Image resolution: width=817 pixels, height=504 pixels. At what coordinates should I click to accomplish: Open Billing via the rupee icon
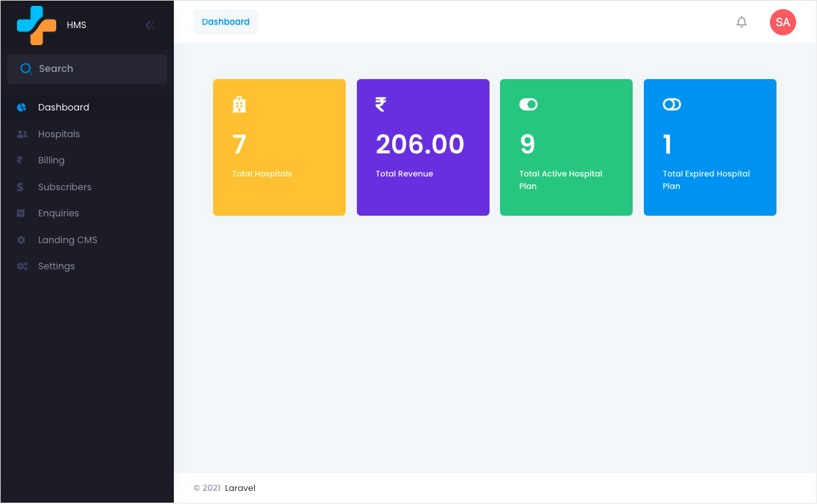point(20,160)
